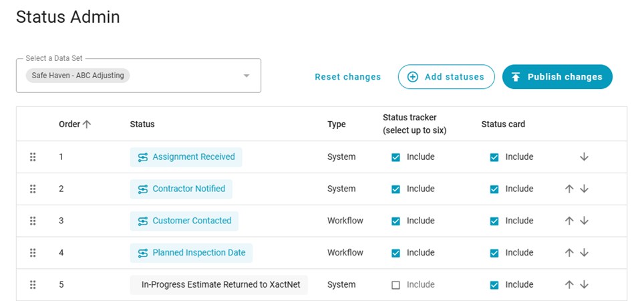The image size is (644, 301).
Task: Uncheck status card for Customer Contacted
Action: click(x=494, y=221)
